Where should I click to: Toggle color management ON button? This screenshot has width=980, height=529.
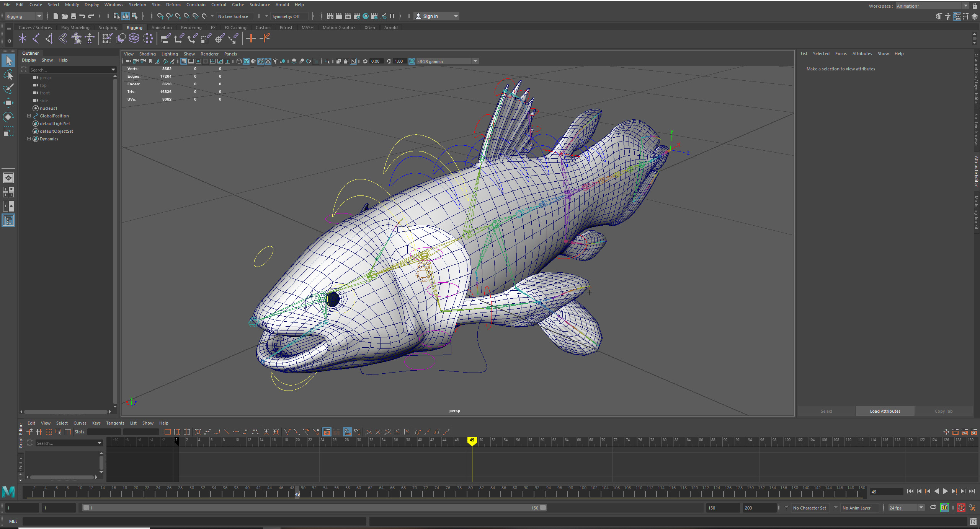412,61
